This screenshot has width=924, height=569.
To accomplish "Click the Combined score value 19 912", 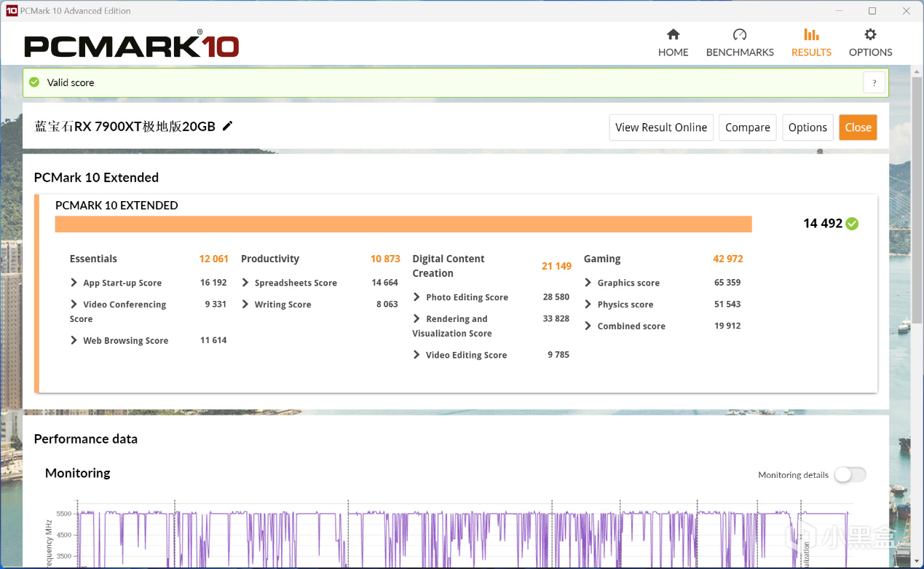I will 727,326.
